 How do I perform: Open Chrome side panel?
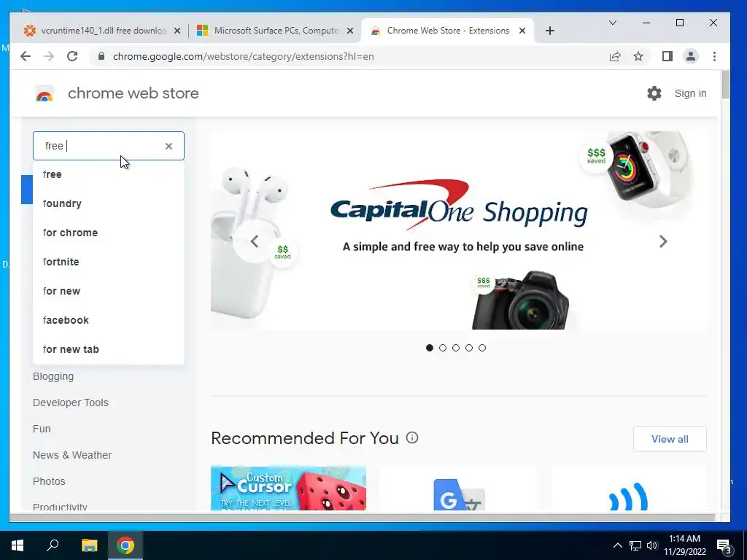tap(667, 56)
